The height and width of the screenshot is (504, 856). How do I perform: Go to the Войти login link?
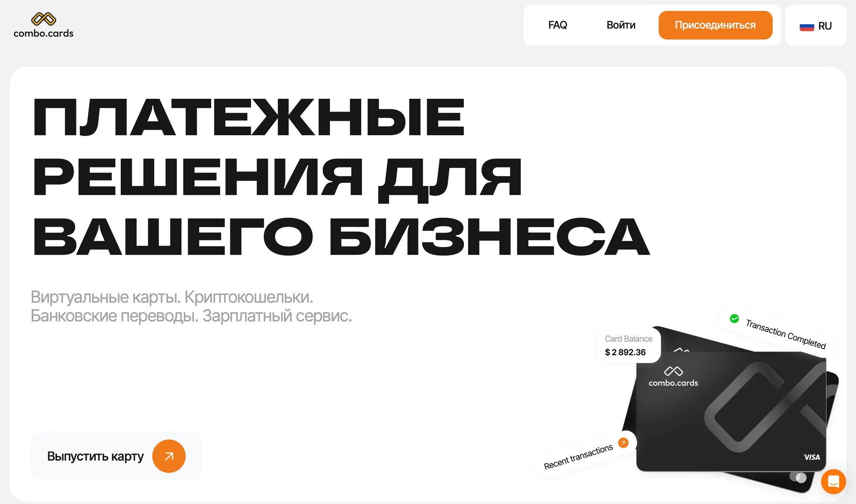(x=621, y=25)
